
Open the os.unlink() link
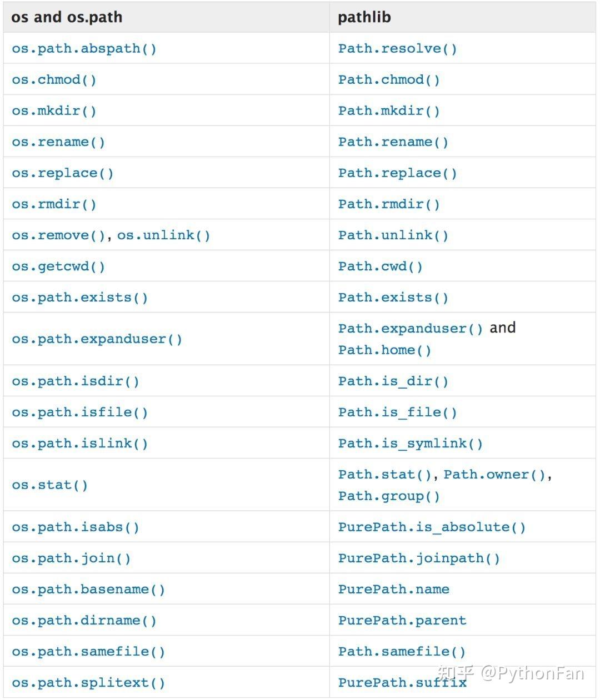point(164,235)
